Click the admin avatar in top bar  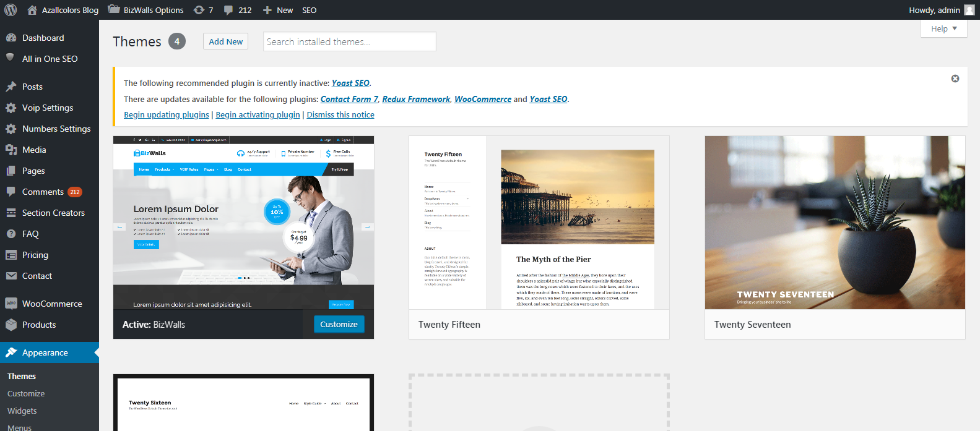[x=969, y=10]
